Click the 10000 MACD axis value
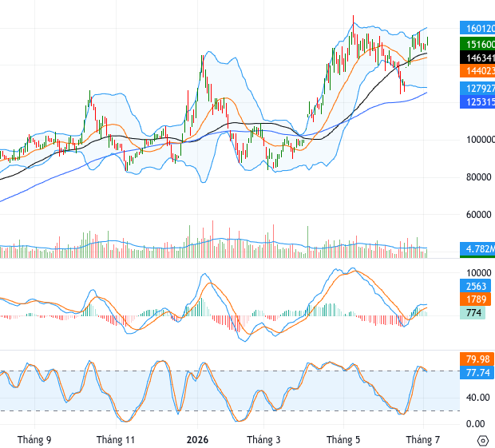The width and height of the screenshot is (495, 448). pyautogui.click(x=479, y=273)
